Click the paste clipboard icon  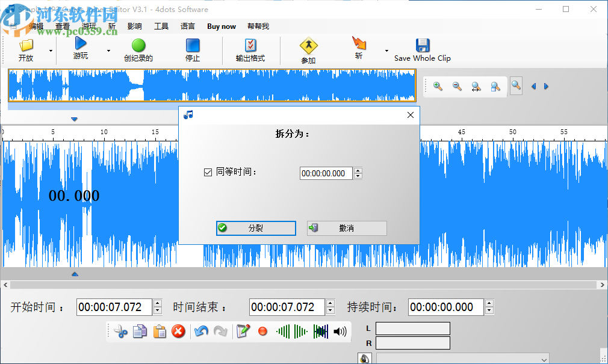[160, 331]
